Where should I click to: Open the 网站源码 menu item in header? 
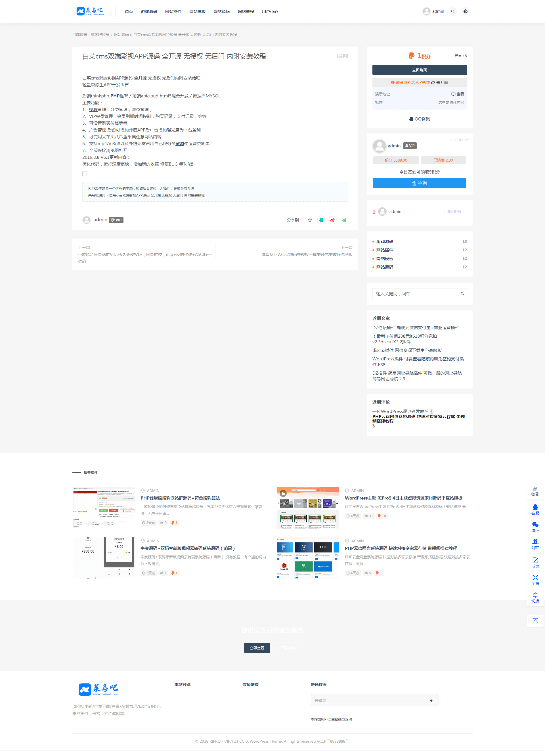point(221,12)
